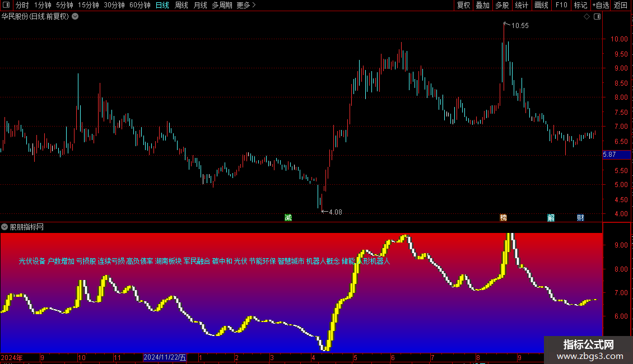Open the teal 解 event marker

point(551,217)
